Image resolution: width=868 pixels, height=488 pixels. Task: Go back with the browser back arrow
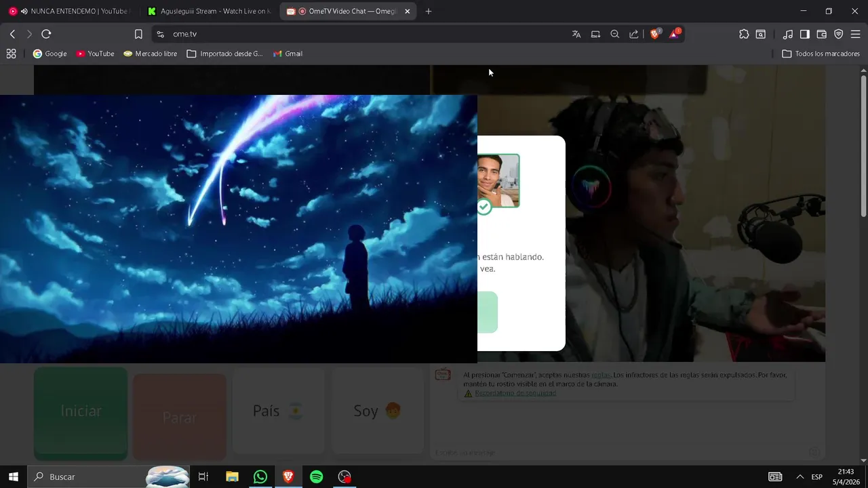pos(12,34)
